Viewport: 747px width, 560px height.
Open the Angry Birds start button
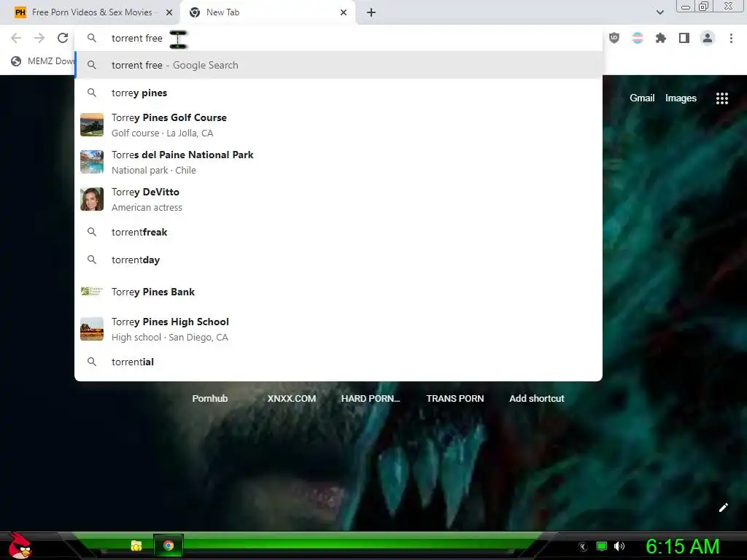coord(19,545)
